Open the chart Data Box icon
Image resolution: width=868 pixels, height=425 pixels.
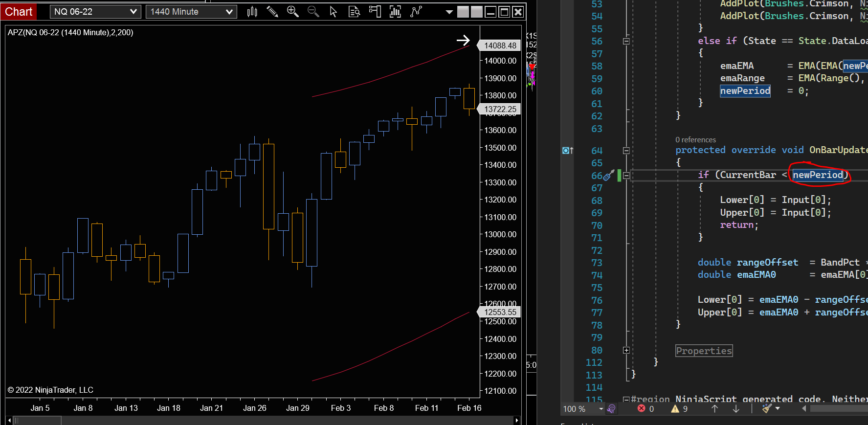point(355,12)
